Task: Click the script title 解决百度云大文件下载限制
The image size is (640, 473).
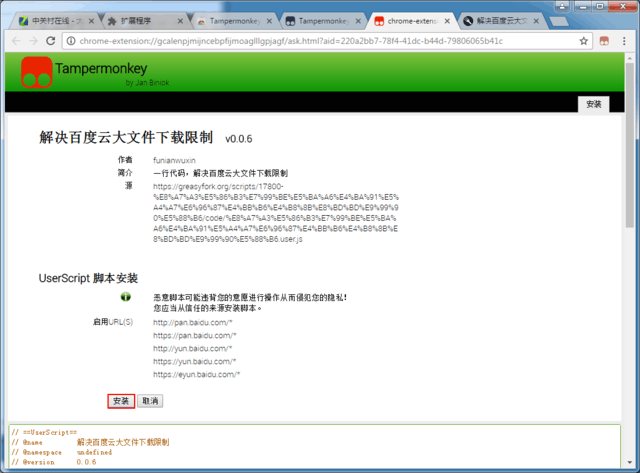Action: pyautogui.click(x=126, y=138)
